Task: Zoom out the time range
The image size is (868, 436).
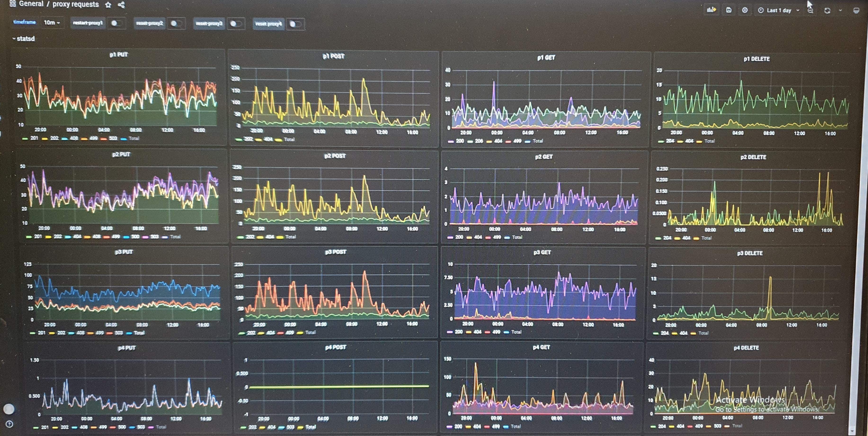Action: tap(810, 10)
